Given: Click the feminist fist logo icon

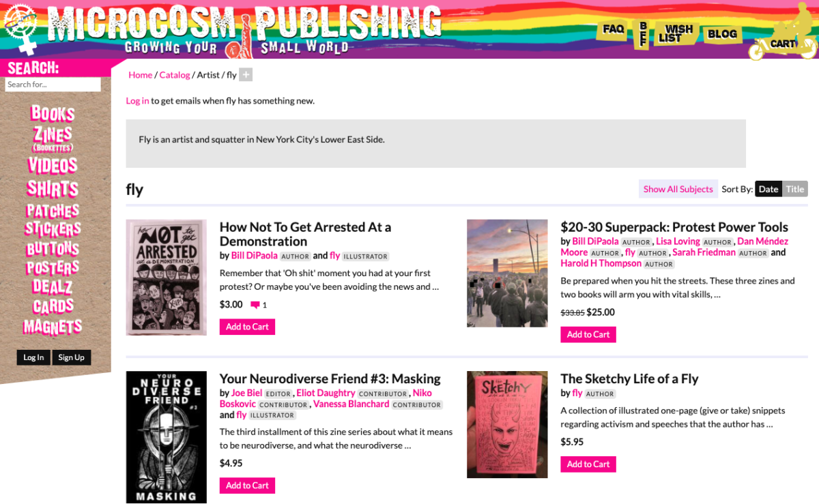Looking at the screenshot, I should pos(21,29).
